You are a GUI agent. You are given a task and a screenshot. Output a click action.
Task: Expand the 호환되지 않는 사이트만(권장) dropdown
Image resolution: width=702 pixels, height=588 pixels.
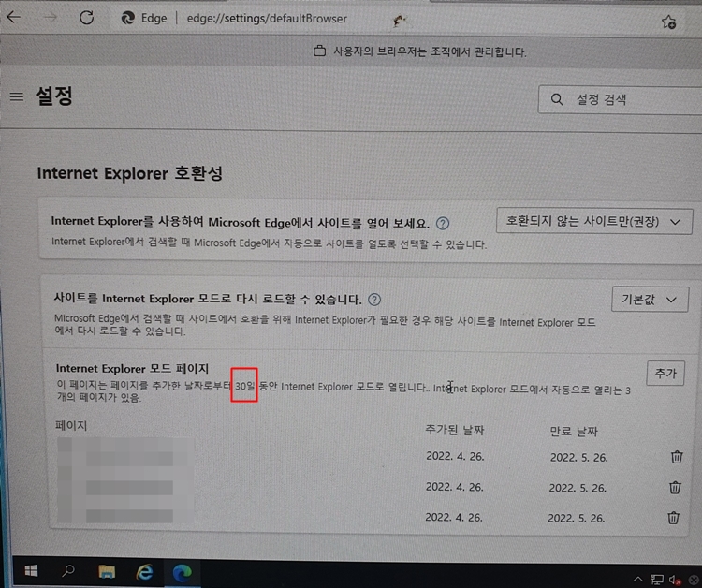pyautogui.click(x=594, y=221)
